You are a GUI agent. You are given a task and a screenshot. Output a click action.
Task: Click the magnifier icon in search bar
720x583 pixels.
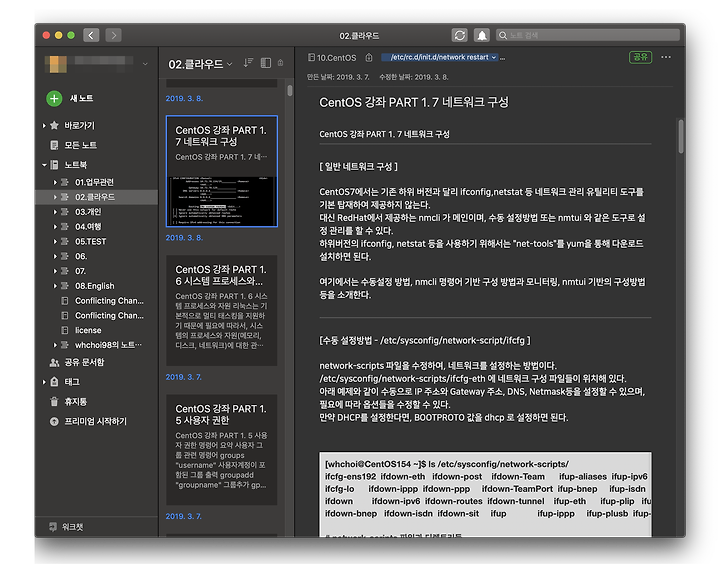pyautogui.click(x=503, y=35)
